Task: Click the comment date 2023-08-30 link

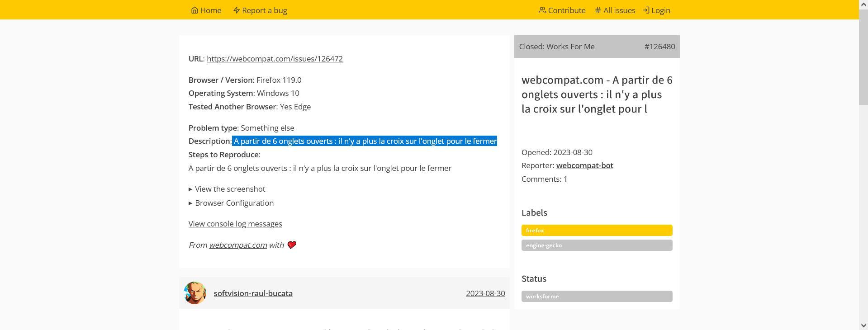Action: coord(485,293)
